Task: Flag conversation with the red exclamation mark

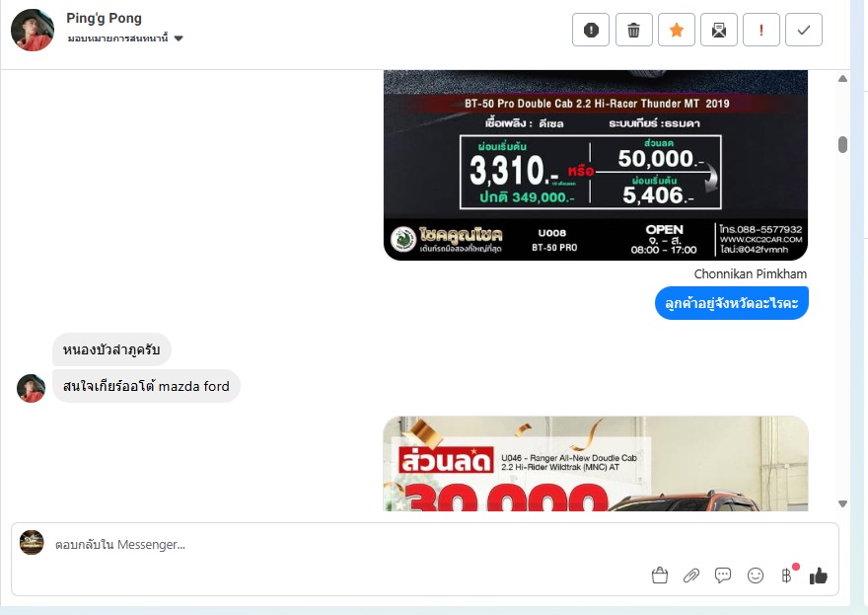Action: tap(761, 30)
